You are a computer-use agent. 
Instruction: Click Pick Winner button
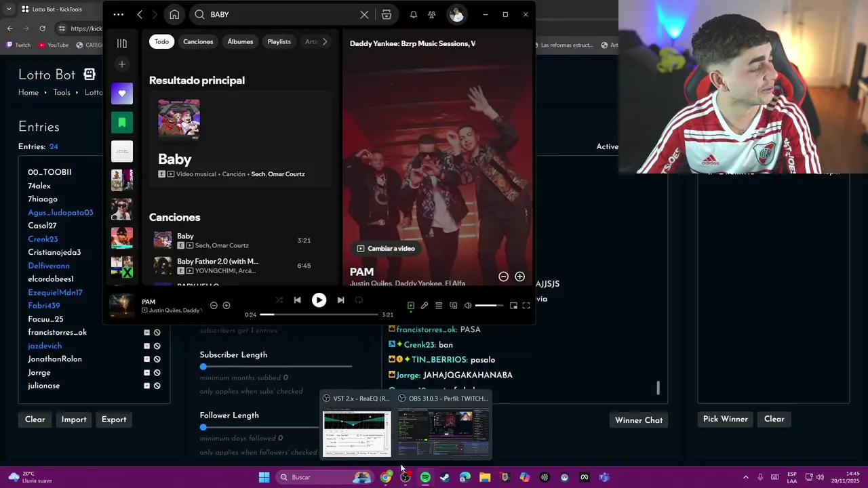(725, 419)
